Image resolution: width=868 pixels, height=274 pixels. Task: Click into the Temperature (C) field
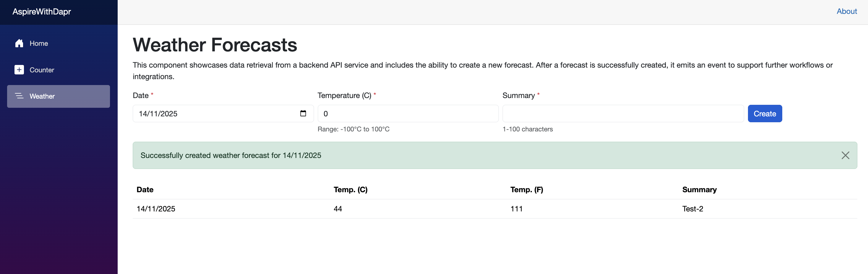(x=408, y=114)
